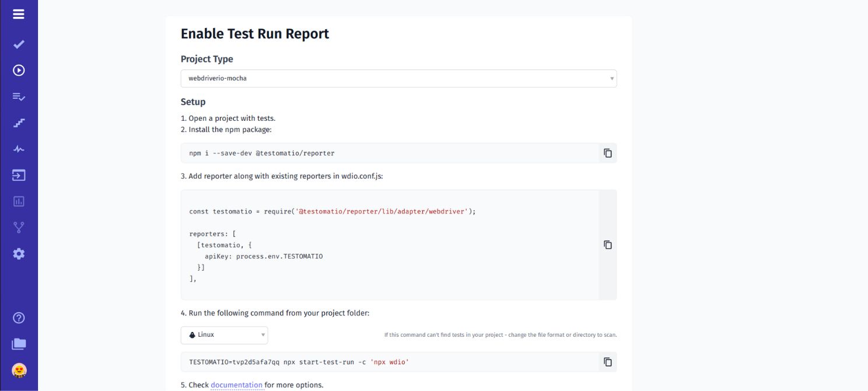Open the Plans checklist icon in sidebar
This screenshot has height=391, width=868.
(x=19, y=97)
